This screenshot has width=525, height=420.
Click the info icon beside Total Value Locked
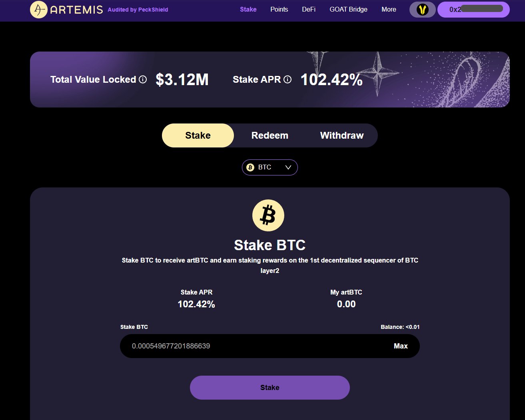click(x=143, y=80)
